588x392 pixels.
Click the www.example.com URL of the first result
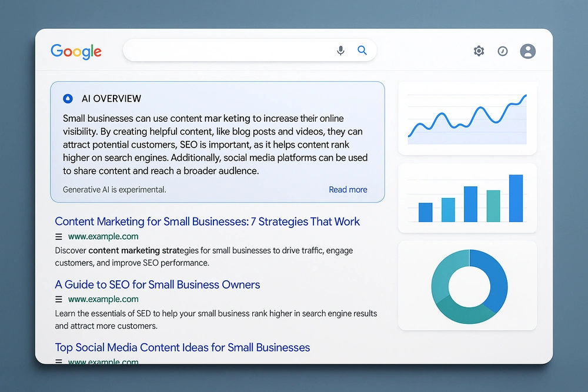click(x=103, y=236)
